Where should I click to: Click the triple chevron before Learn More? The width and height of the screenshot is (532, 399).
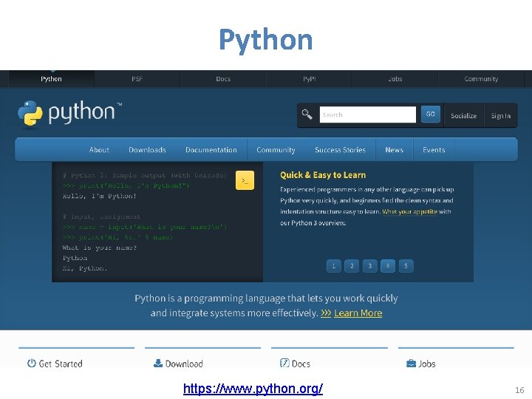[x=326, y=313]
